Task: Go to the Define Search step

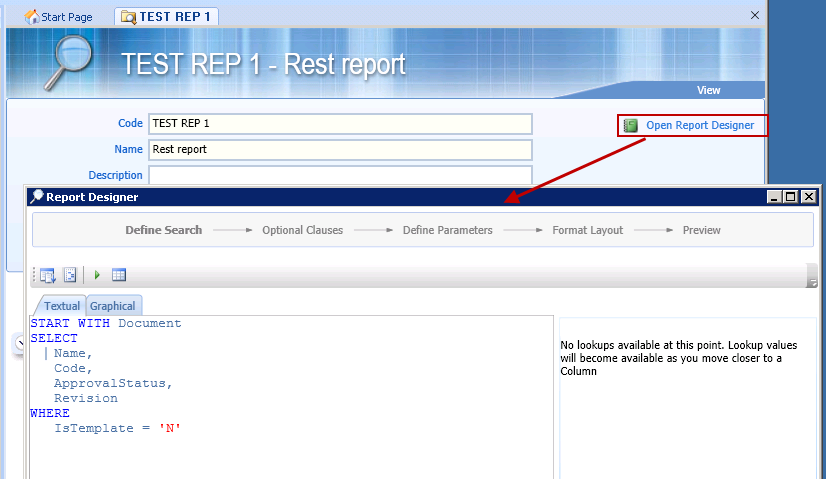Action: [163, 230]
